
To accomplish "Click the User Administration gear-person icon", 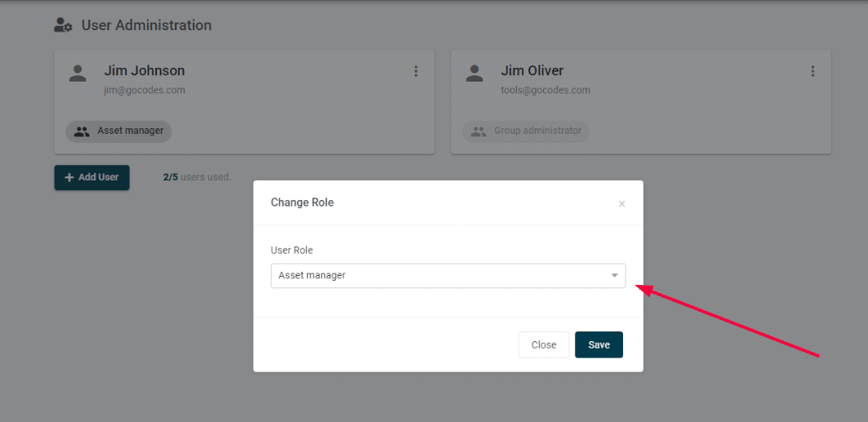I will (x=64, y=25).
